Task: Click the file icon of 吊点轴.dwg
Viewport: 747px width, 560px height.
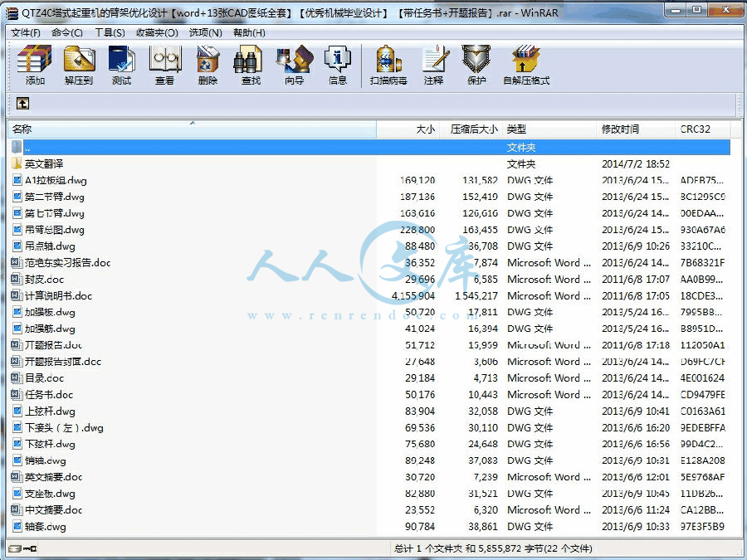Action: [17, 246]
